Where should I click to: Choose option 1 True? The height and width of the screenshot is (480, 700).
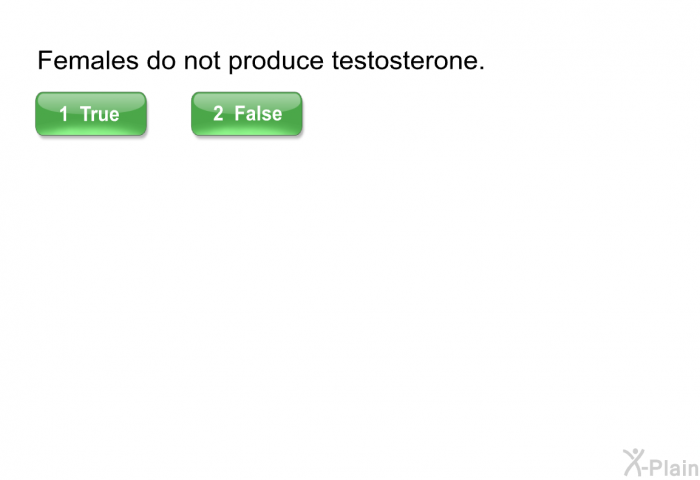(91, 114)
